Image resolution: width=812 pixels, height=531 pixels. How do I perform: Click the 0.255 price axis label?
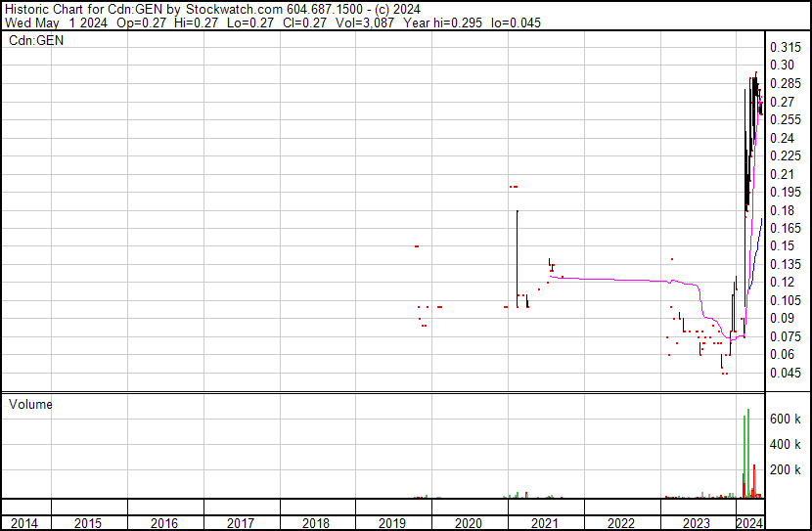pyautogui.click(x=785, y=119)
